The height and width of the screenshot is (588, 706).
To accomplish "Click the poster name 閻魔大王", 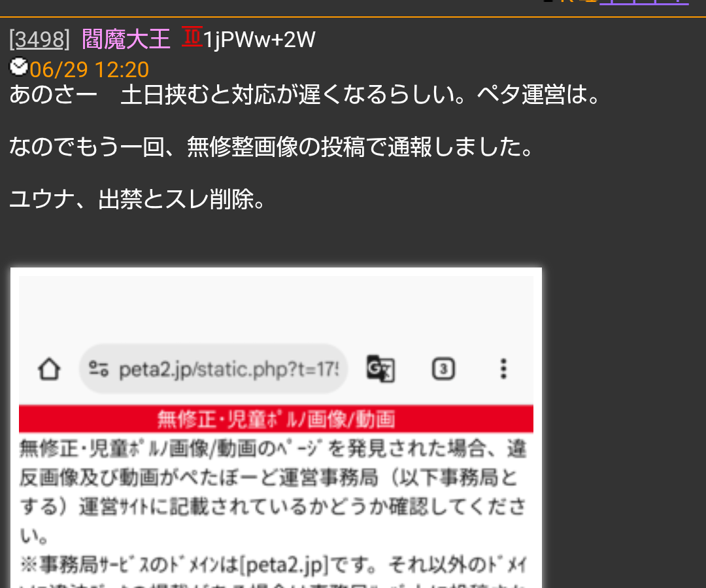I will point(126,40).
